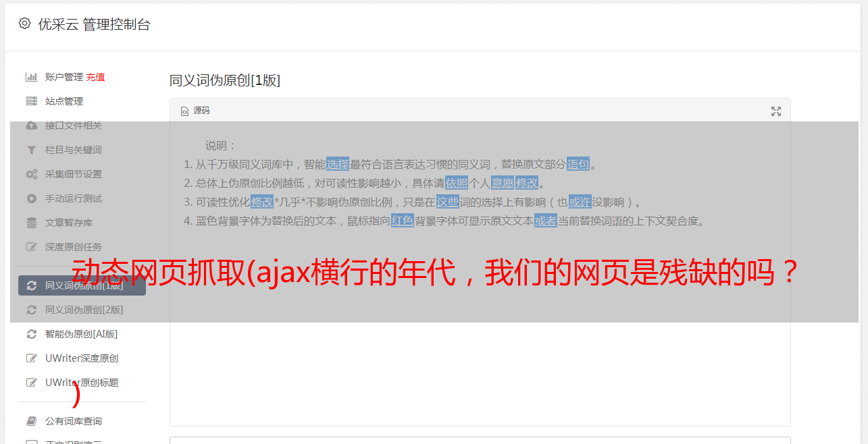Click the server icon for 站点管理

point(31,101)
